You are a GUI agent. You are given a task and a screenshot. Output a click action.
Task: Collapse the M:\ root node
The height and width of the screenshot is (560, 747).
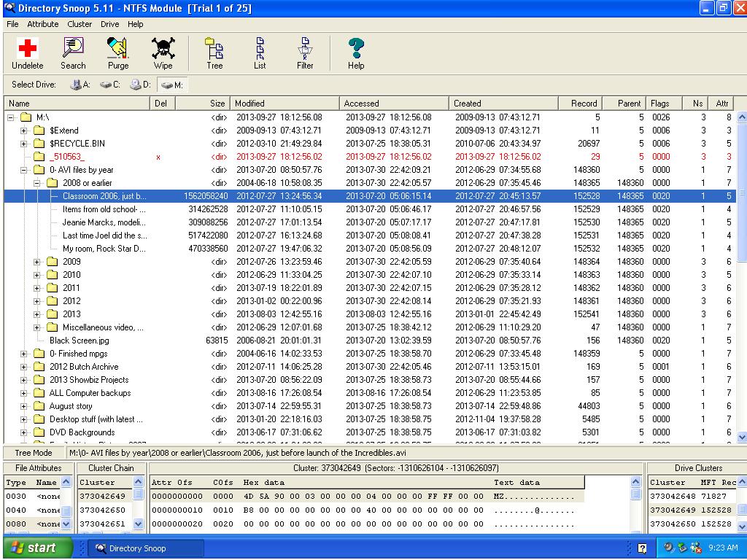pos(10,117)
